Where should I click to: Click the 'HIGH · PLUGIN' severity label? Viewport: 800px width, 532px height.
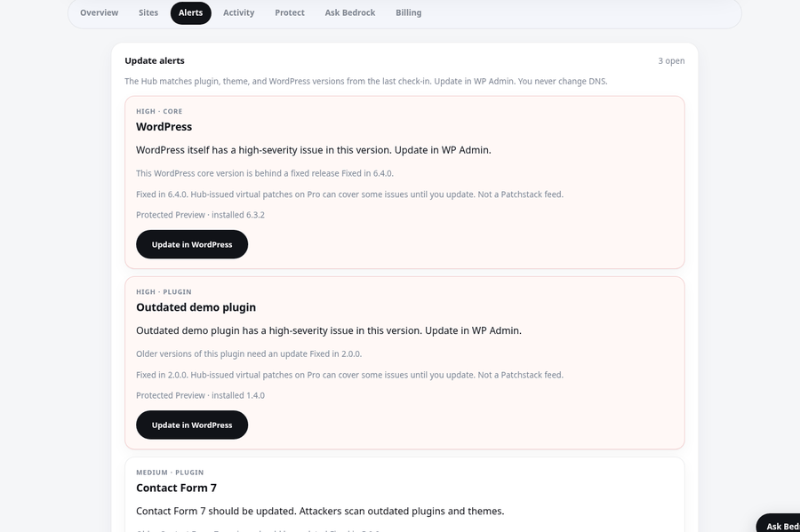(x=164, y=292)
